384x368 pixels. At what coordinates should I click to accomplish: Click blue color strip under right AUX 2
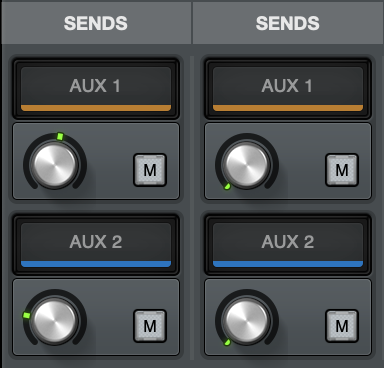(288, 264)
